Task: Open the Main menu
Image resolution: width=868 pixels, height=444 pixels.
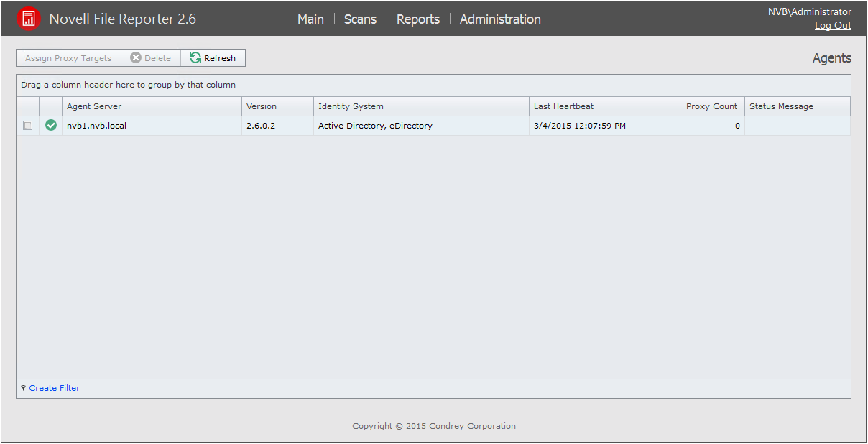Action: click(x=310, y=19)
